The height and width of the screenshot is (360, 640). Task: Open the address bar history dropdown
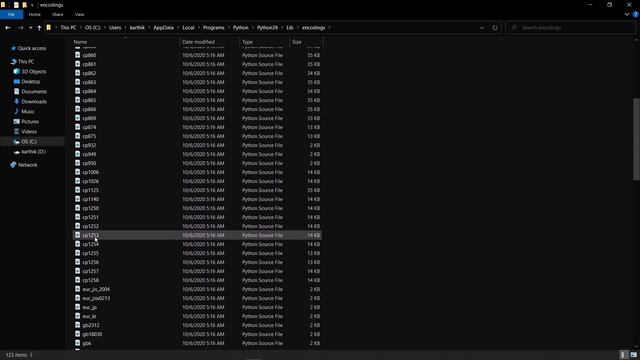pyautogui.click(x=482, y=28)
